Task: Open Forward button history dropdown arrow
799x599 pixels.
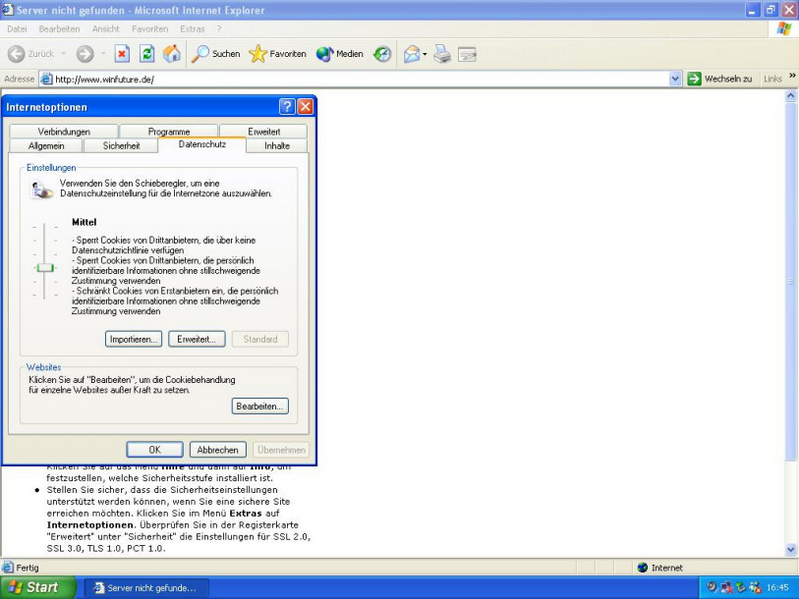Action: pos(102,54)
